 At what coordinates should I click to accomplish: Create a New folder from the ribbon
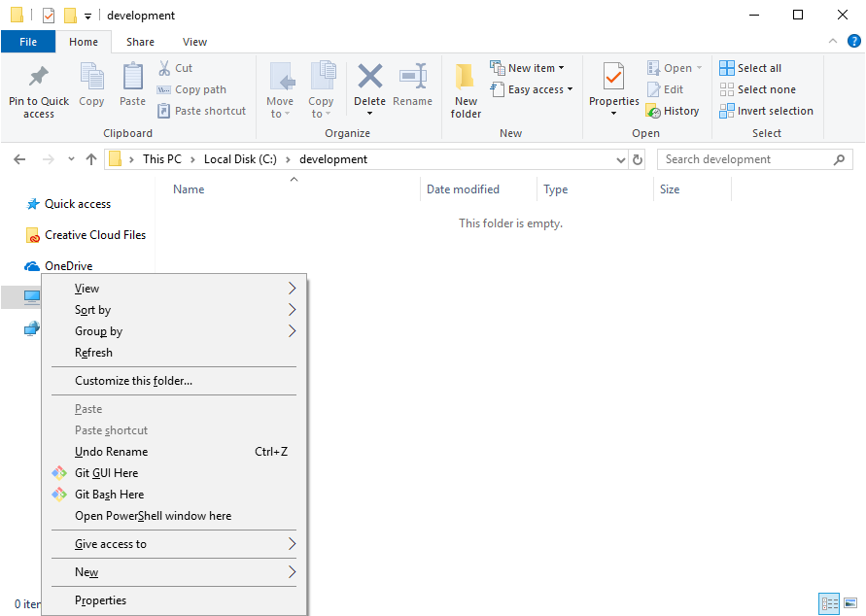(466, 90)
